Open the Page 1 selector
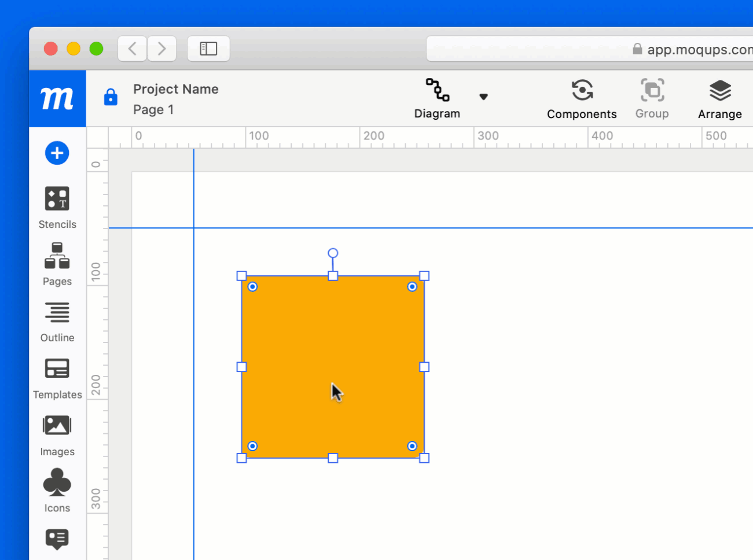The height and width of the screenshot is (560, 753). tap(153, 109)
